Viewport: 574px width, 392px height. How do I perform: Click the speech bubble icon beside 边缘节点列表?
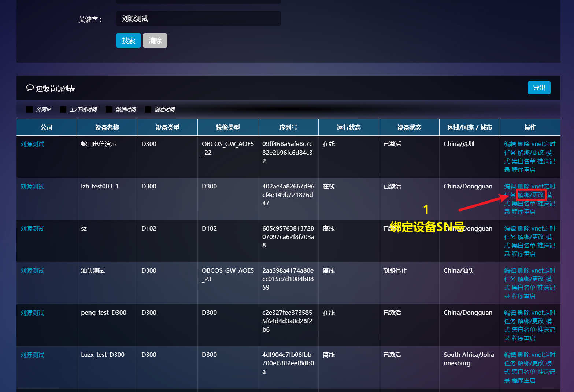click(30, 88)
